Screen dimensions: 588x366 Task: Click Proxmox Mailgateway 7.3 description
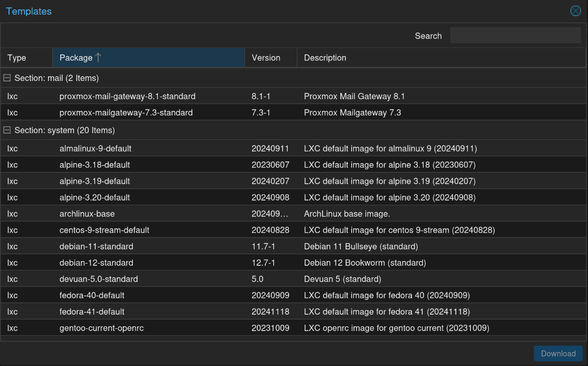(352, 113)
